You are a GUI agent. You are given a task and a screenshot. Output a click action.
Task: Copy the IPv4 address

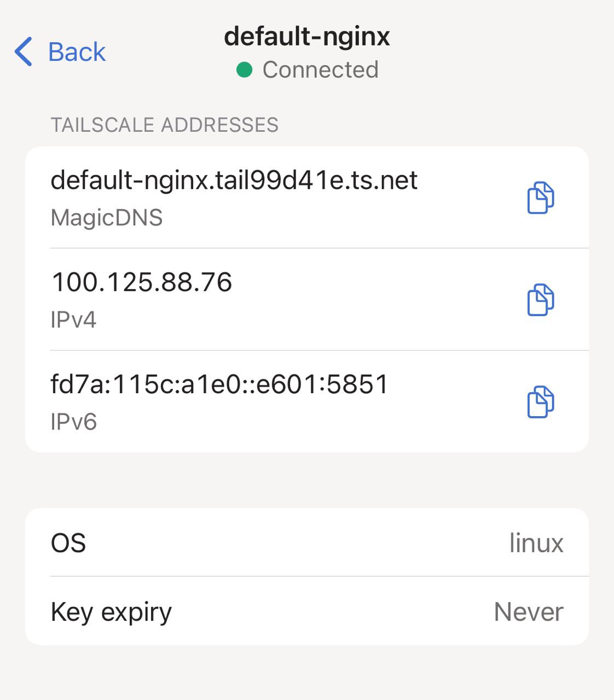click(x=540, y=300)
